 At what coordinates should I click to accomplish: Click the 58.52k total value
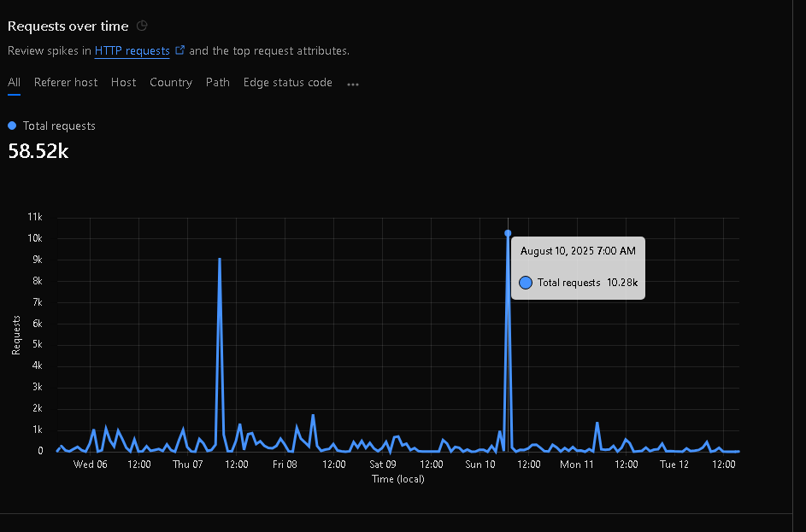[38, 151]
